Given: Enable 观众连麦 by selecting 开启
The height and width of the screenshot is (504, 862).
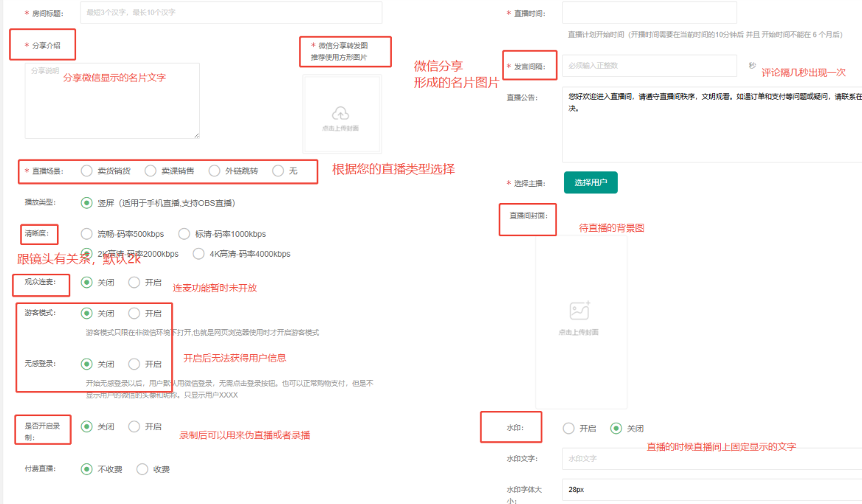Looking at the screenshot, I should [x=134, y=282].
